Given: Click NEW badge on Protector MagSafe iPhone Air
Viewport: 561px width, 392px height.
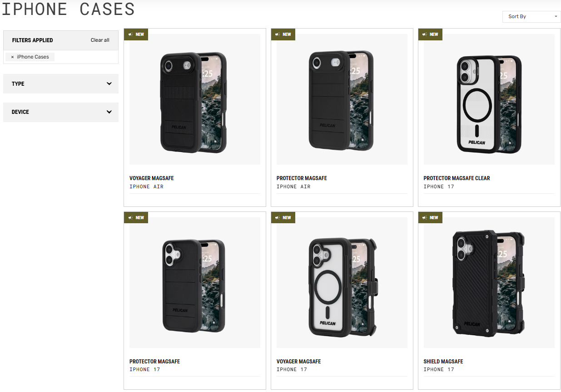Looking at the screenshot, I should (283, 34).
